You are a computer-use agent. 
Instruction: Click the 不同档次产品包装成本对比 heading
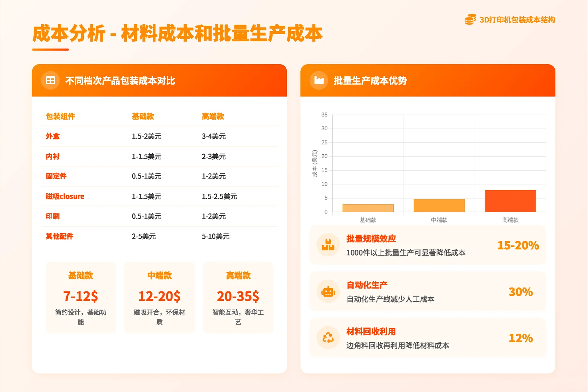pos(120,81)
